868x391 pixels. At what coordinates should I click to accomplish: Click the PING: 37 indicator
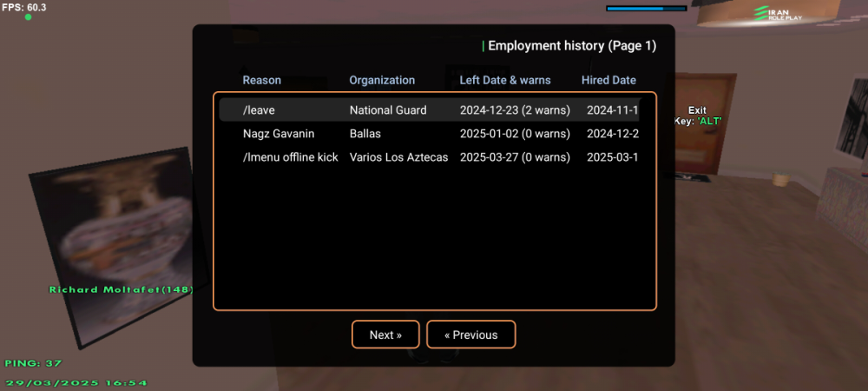33,363
